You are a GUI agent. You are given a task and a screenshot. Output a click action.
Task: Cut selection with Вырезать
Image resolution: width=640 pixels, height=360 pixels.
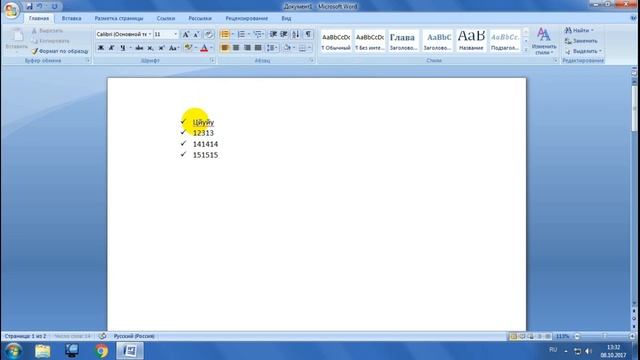coord(47,31)
